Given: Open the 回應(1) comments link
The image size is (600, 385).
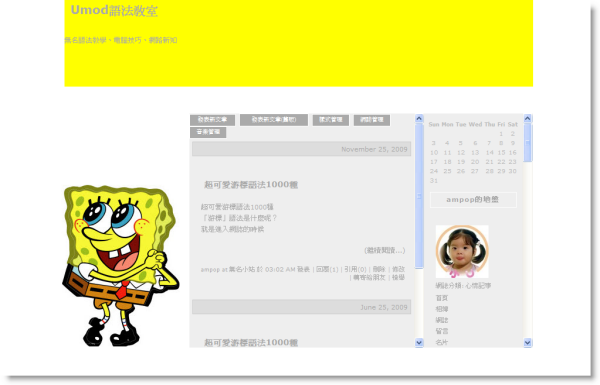Looking at the screenshot, I should point(327,269).
